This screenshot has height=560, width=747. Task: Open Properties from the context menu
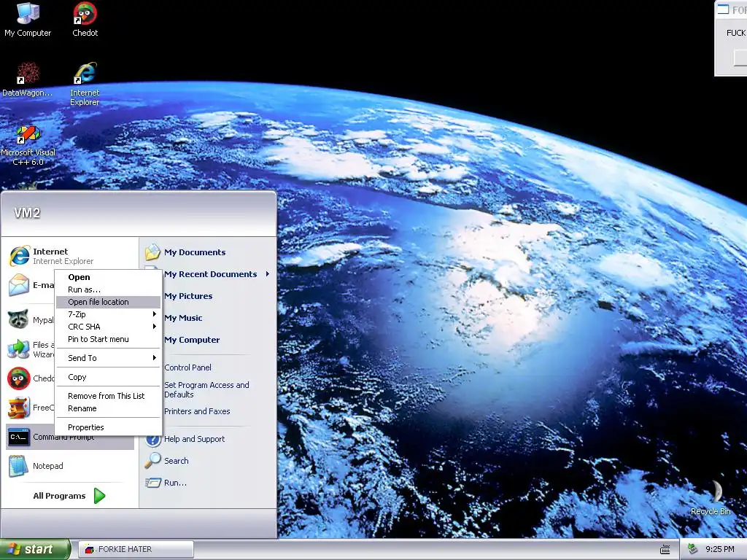(x=108, y=427)
